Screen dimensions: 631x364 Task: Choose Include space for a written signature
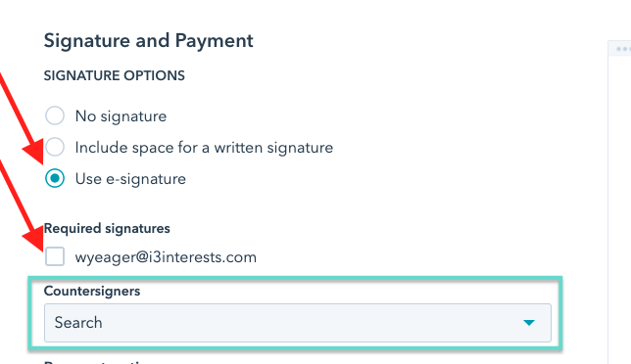click(55, 147)
